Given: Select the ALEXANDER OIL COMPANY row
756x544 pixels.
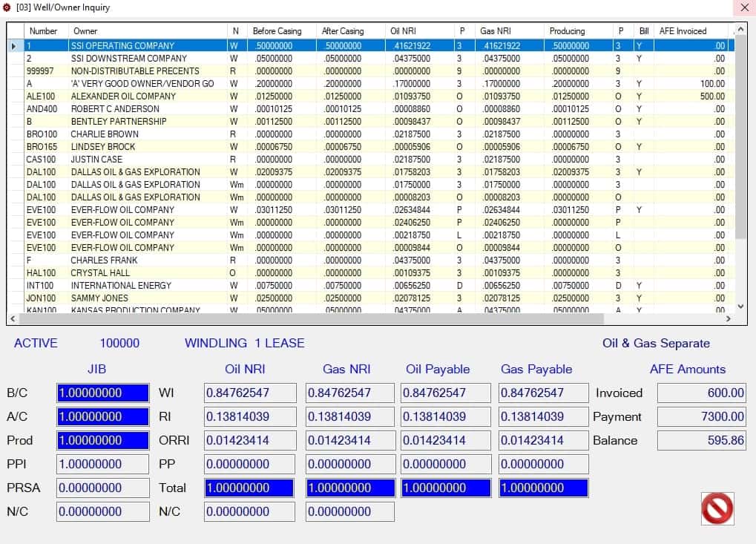Looking at the screenshot, I should point(370,96).
